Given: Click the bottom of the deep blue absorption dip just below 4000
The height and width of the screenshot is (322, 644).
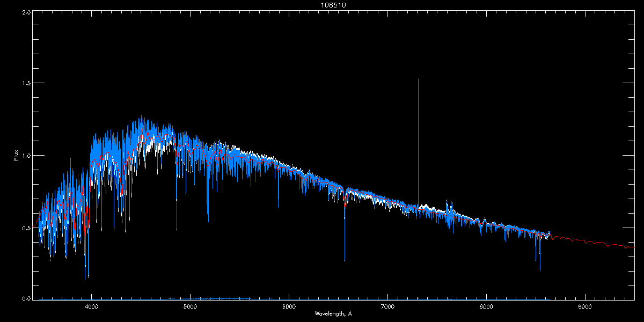Looking at the screenshot, I should (85, 279).
